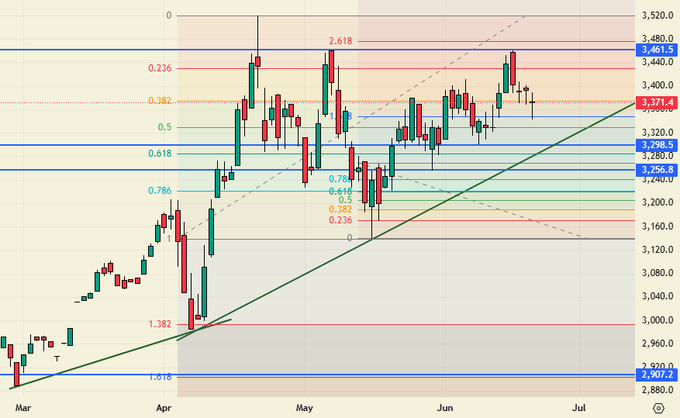This screenshot has width=680, height=418.
Task: Click the Jun label on time axis
Action: tap(445, 408)
